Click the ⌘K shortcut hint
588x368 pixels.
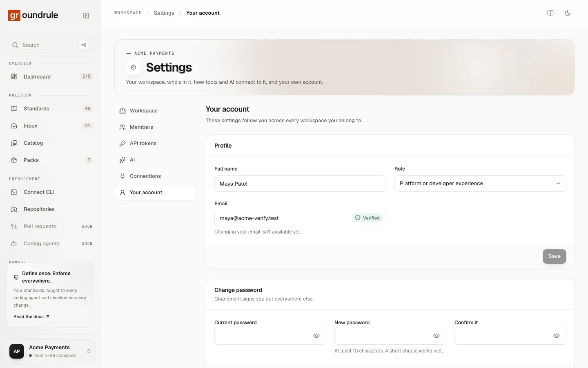pyautogui.click(x=84, y=45)
